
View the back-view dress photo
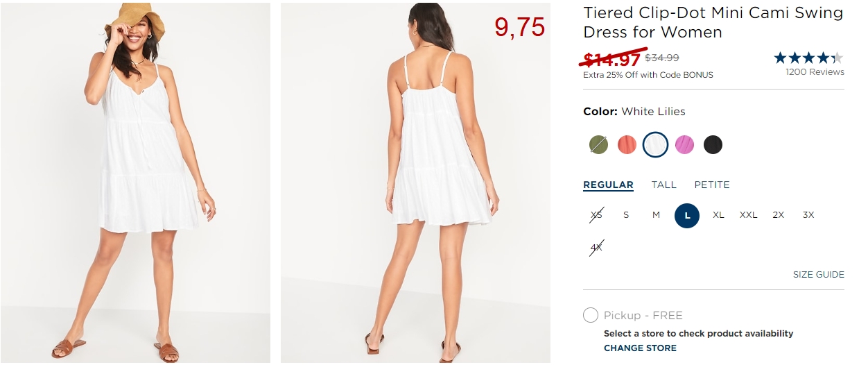click(x=415, y=182)
